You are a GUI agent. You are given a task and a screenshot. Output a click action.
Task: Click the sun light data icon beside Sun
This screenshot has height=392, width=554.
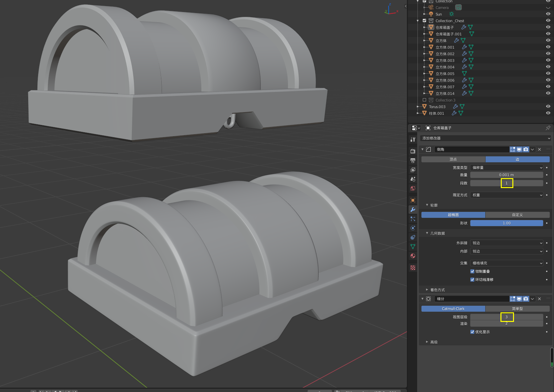[452, 14]
